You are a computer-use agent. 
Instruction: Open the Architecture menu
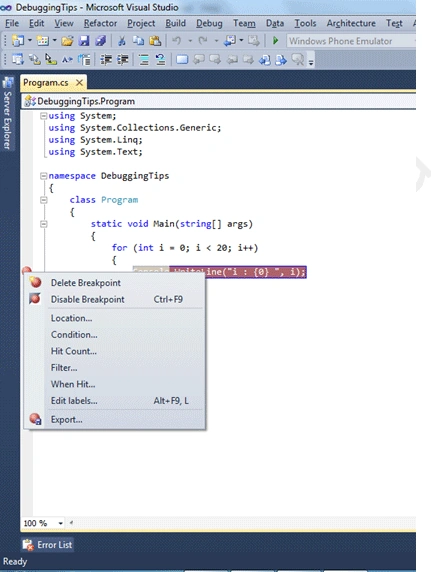pyautogui.click(x=351, y=23)
